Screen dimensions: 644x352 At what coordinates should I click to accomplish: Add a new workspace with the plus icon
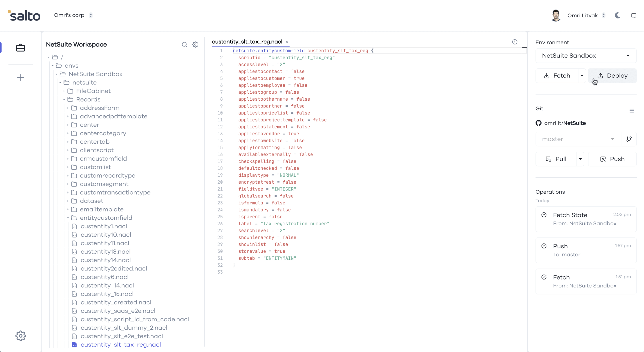click(20, 78)
